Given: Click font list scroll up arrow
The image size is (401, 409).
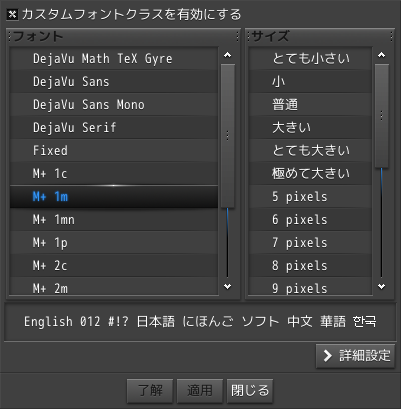Looking at the screenshot, I should click(228, 55).
